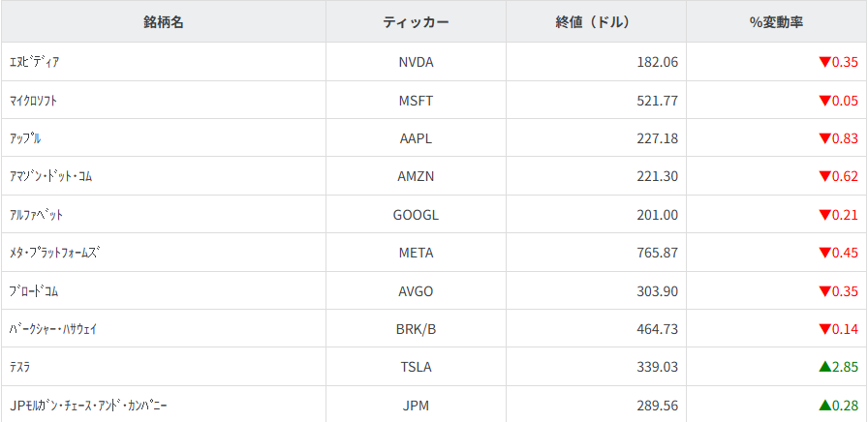This screenshot has width=868, height=422.
Task: Select the AVGO closing price 303.90
Action: 657,291
